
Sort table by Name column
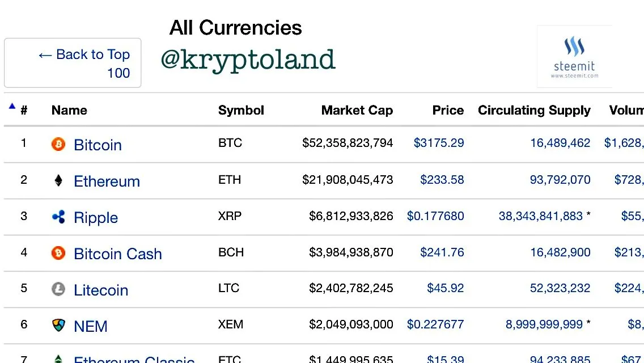pos(69,110)
